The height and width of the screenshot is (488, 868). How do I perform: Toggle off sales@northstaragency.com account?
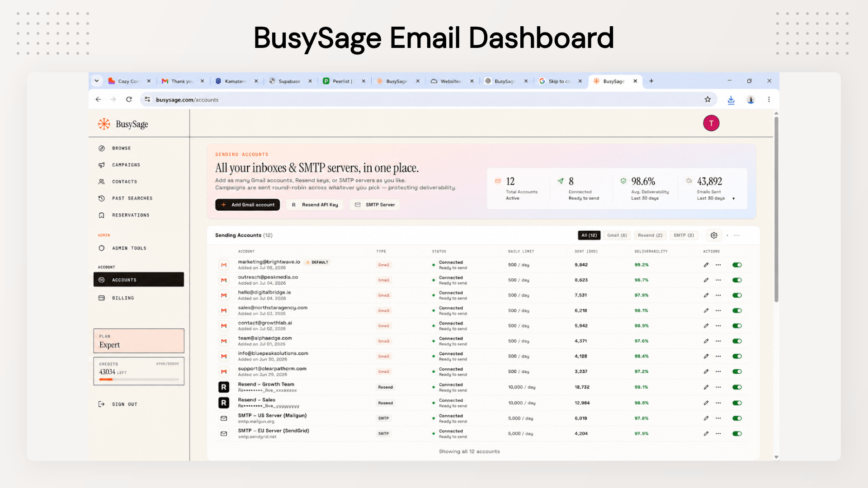point(737,311)
